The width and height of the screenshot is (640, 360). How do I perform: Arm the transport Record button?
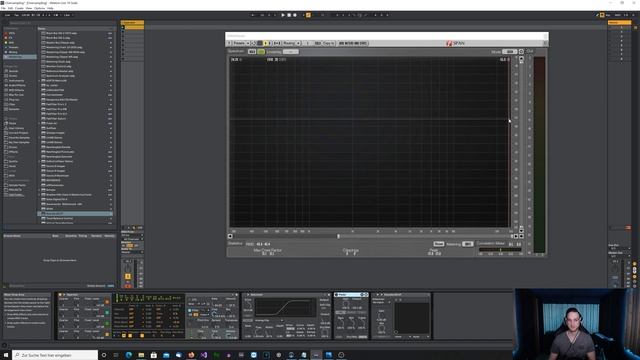click(295, 15)
